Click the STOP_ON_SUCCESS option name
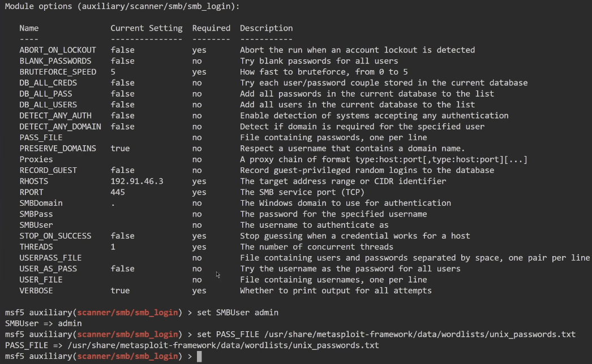592x364 pixels. point(55,236)
